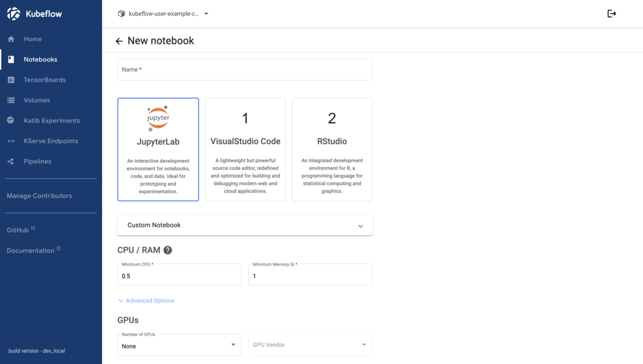Expand the Custom Notebook panel

tap(245, 225)
